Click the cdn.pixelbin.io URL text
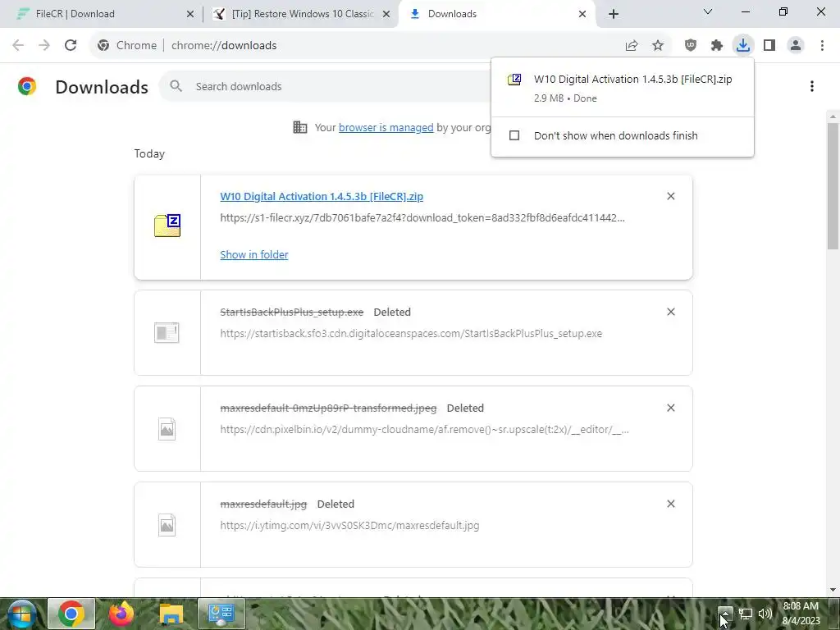This screenshot has height=630, width=840. pyautogui.click(x=424, y=429)
